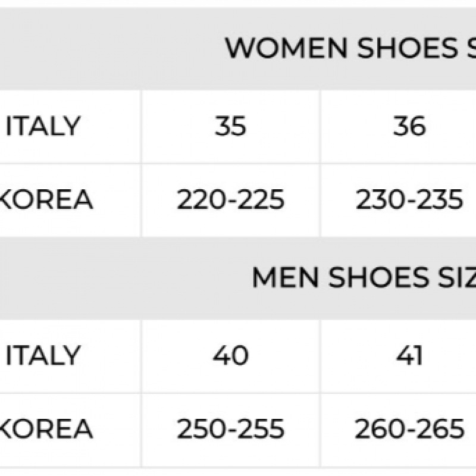Click the women's Italy size 35 cell
476x476 pixels.
[x=231, y=127]
